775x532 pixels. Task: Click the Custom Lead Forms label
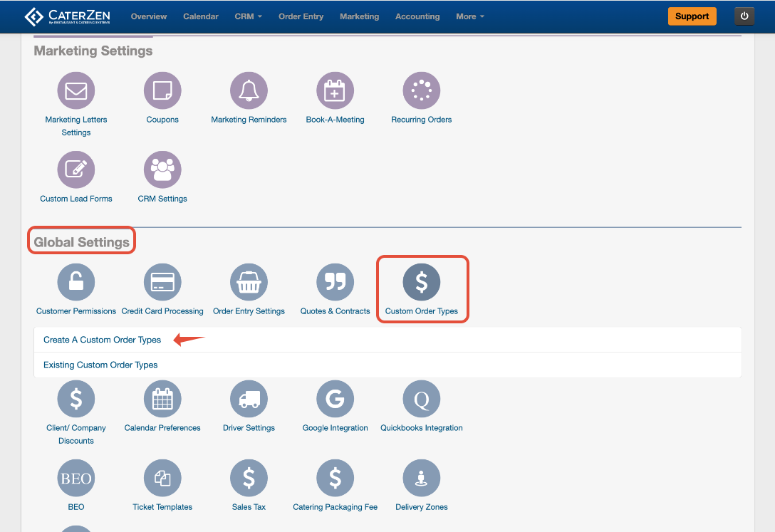coord(76,199)
